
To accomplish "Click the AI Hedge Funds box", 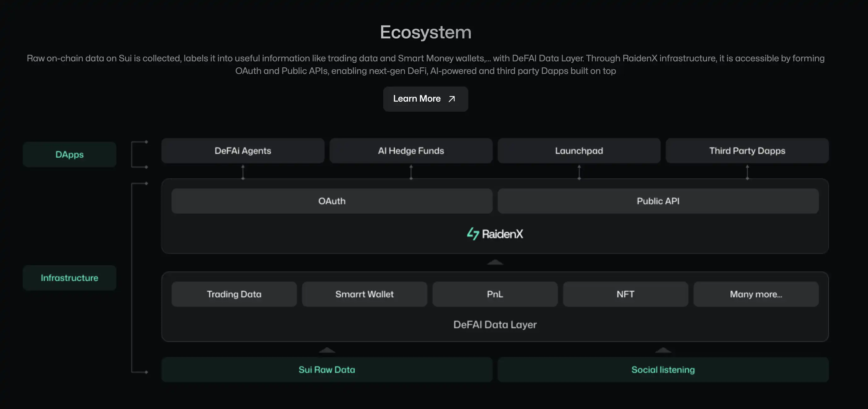I will pyautogui.click(x=411, y=151).
